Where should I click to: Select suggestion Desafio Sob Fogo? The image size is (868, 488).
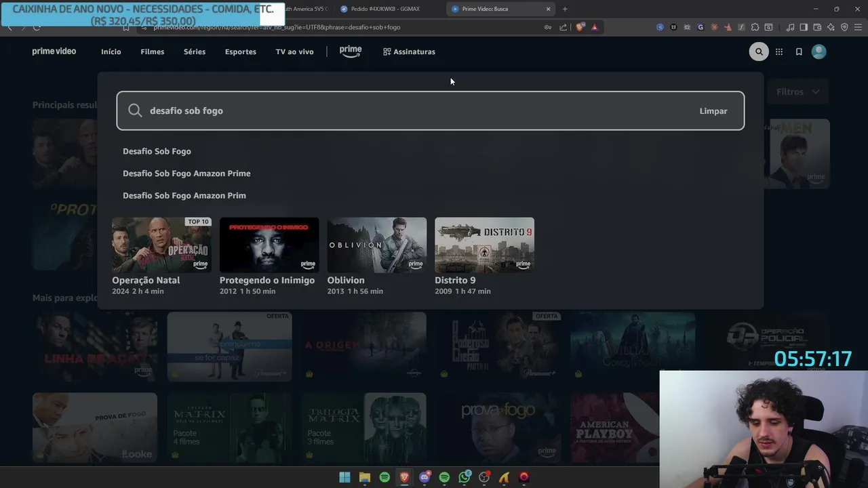click(157, 151)
